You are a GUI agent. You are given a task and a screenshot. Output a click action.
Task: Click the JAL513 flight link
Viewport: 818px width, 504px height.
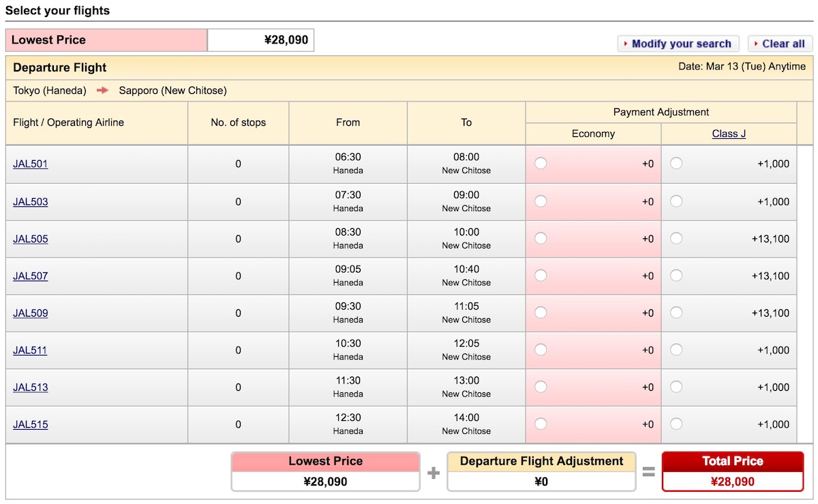[x=31, y=388]
